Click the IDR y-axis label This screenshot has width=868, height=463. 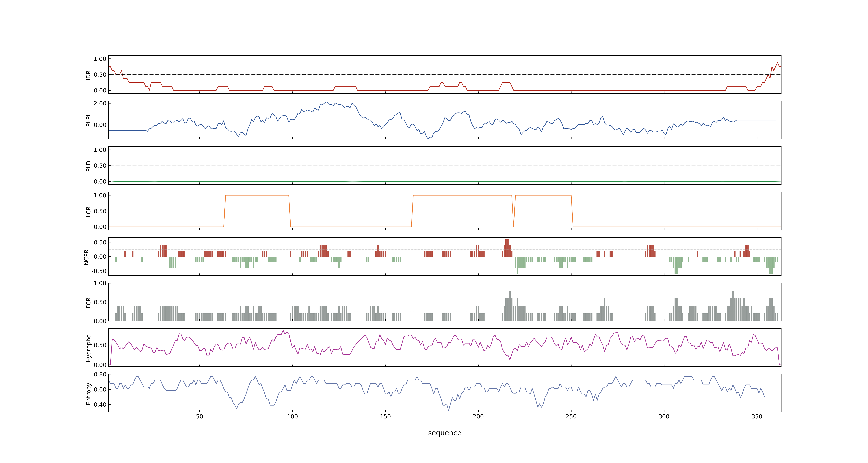pos(88,75)
